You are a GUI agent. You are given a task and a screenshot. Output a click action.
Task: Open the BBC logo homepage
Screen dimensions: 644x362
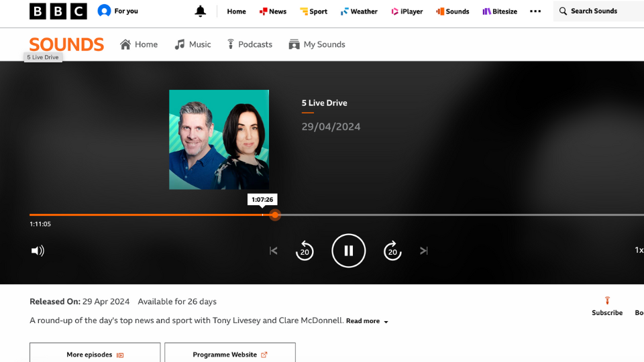tap(58, 11)
